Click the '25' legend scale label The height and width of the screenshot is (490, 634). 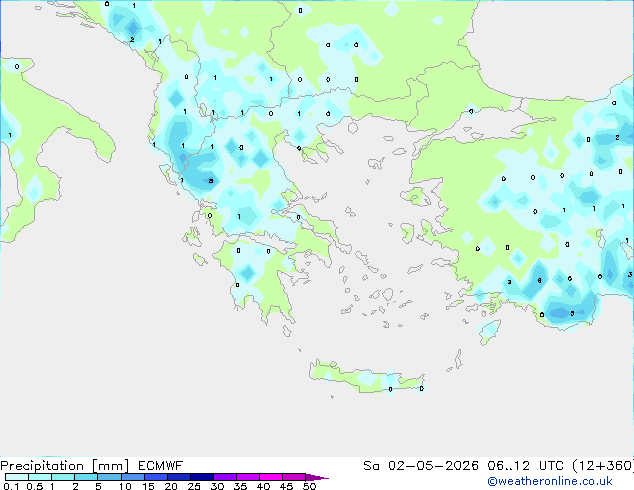(194, 486)
